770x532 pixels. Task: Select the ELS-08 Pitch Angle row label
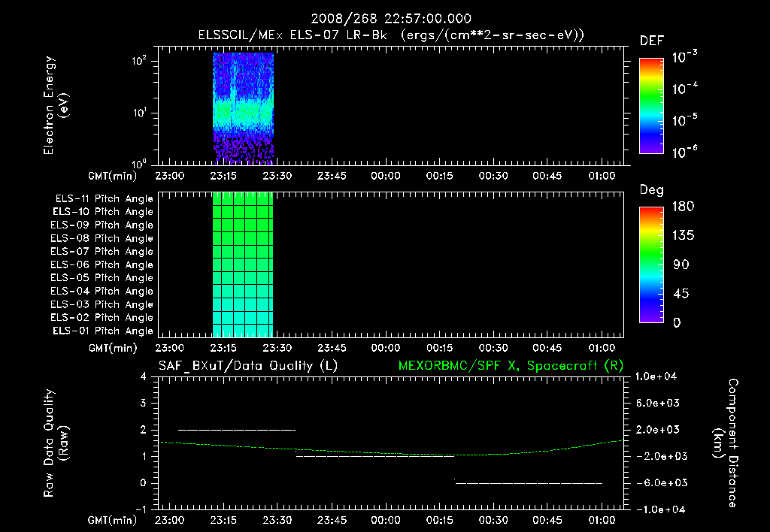point(102,238)
